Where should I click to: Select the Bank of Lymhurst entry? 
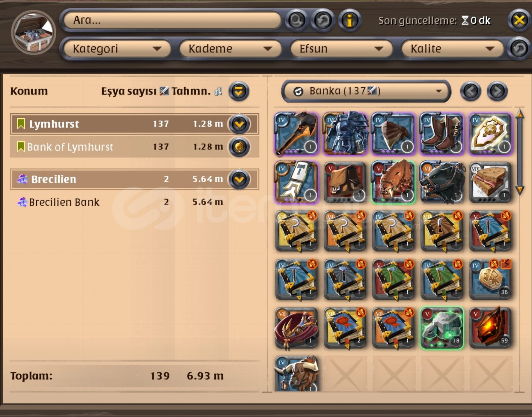pyautogui.click(x=134, y=147)
